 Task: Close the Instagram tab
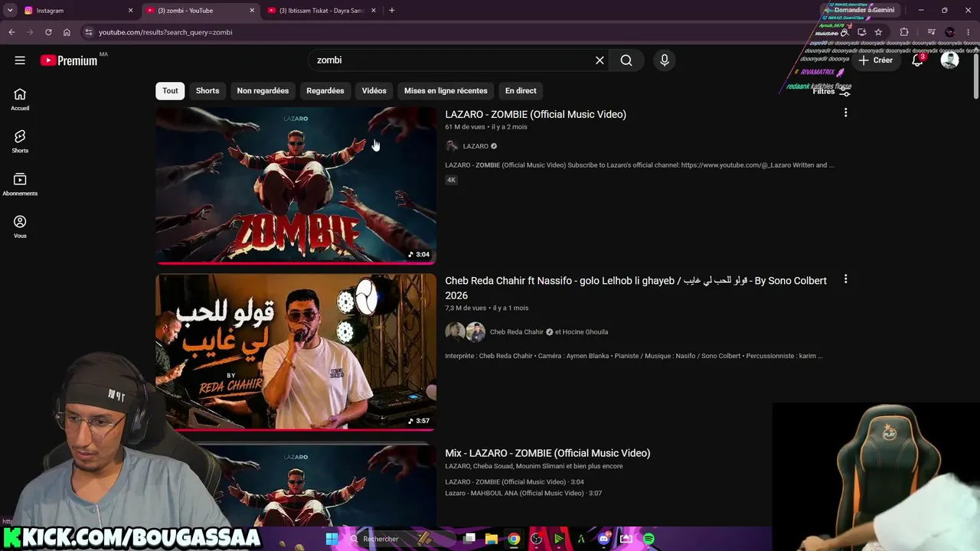130,11
